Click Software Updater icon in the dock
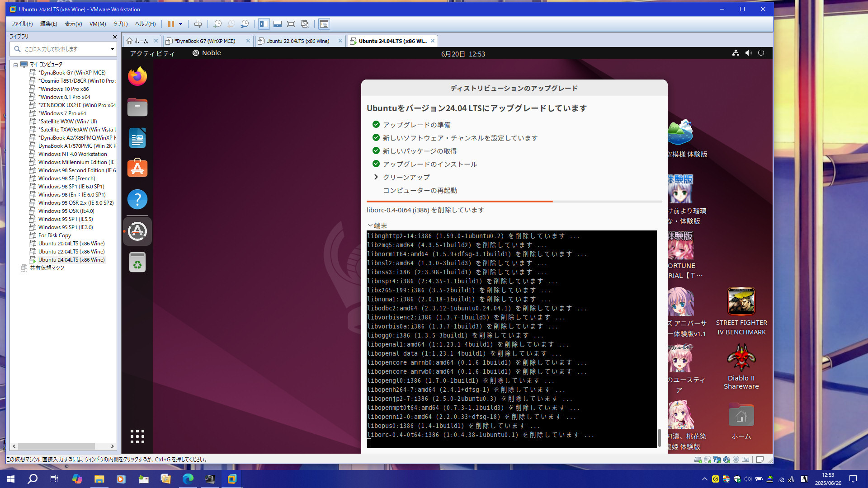The height and width of the screenshot is (488, 868). tap(137, 231)
